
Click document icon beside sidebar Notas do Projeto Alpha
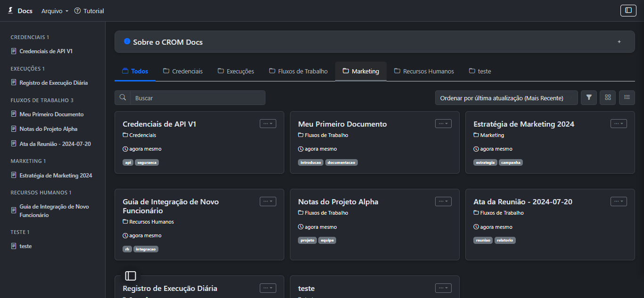coord(14,129)
